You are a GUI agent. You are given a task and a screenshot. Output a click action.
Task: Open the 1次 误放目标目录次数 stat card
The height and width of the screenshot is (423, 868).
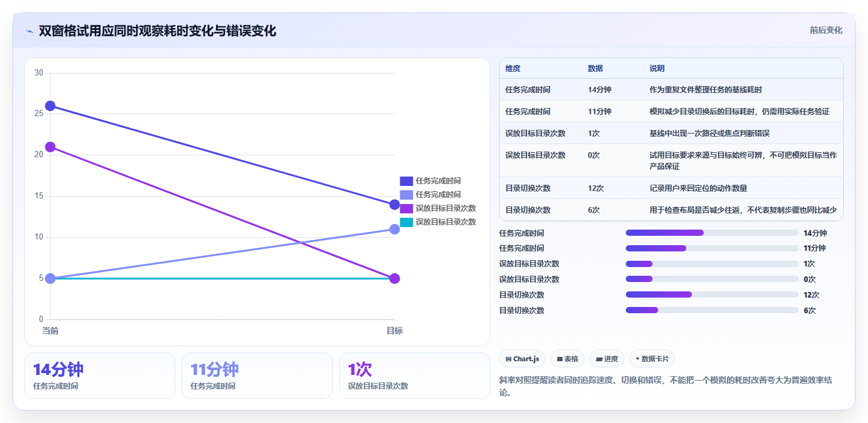[415, 376]
